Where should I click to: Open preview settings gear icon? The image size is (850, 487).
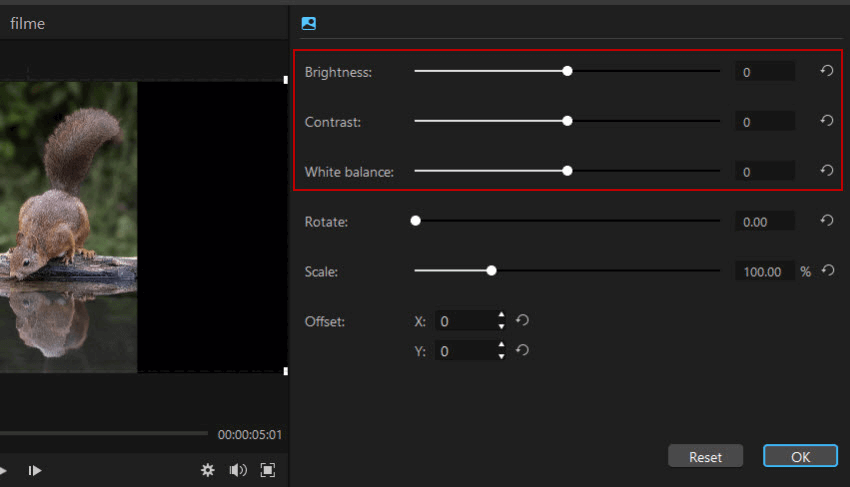208,470
